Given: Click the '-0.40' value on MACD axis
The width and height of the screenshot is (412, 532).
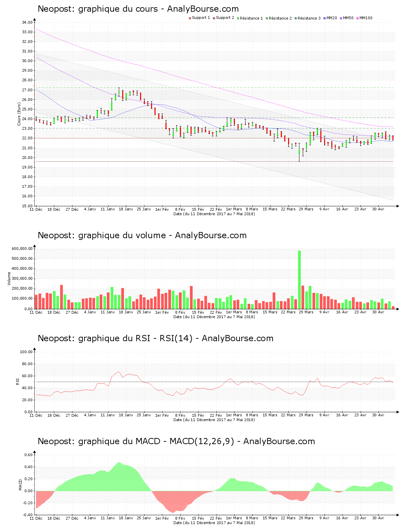Looking at the screenshot, I should pyautogui.click(x=28, y=515).
